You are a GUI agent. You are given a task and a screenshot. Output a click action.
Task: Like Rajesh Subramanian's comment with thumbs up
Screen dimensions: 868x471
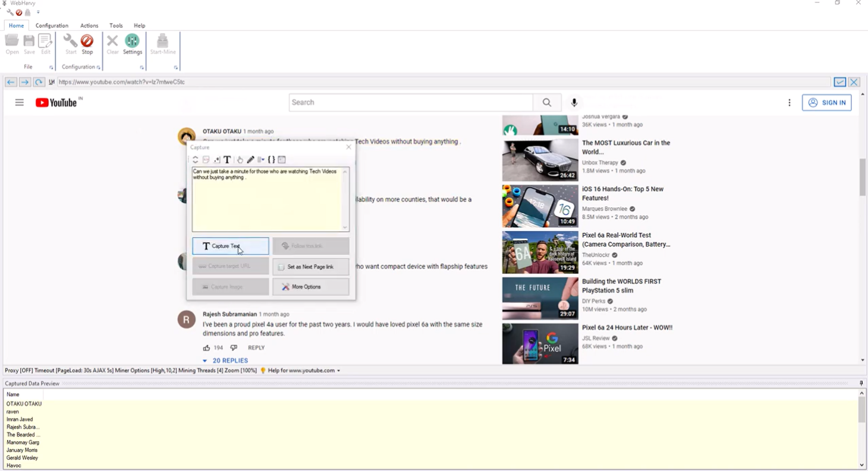[206, 348]
